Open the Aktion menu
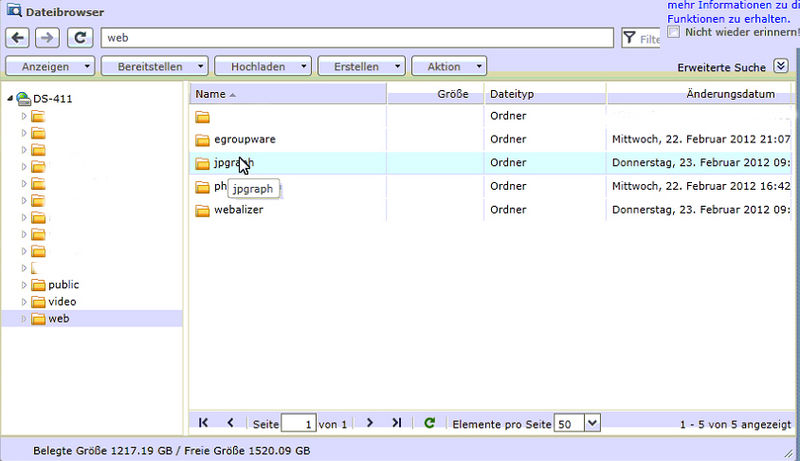 tap(449, 67)
